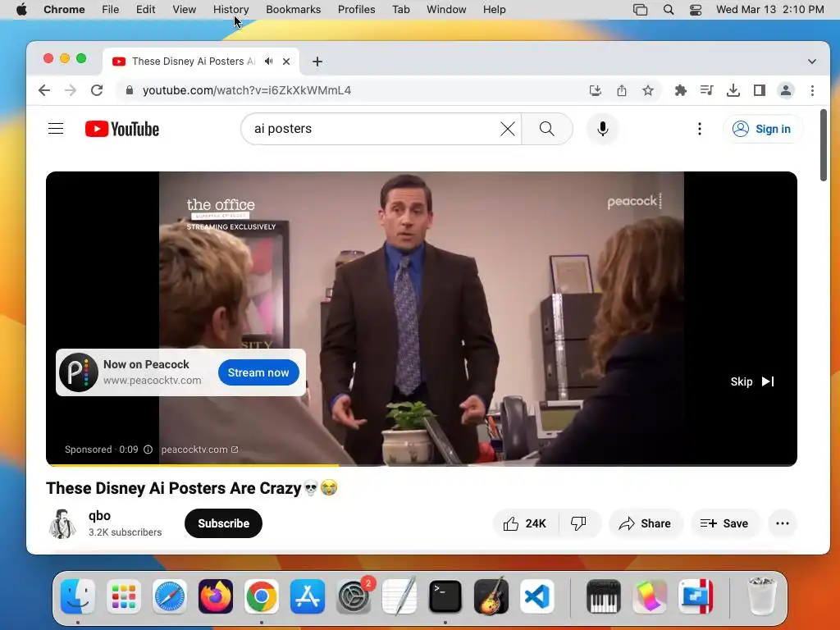Open a new tab with plus button
This screenshot has width=840, height=630.
coord(317,62)
